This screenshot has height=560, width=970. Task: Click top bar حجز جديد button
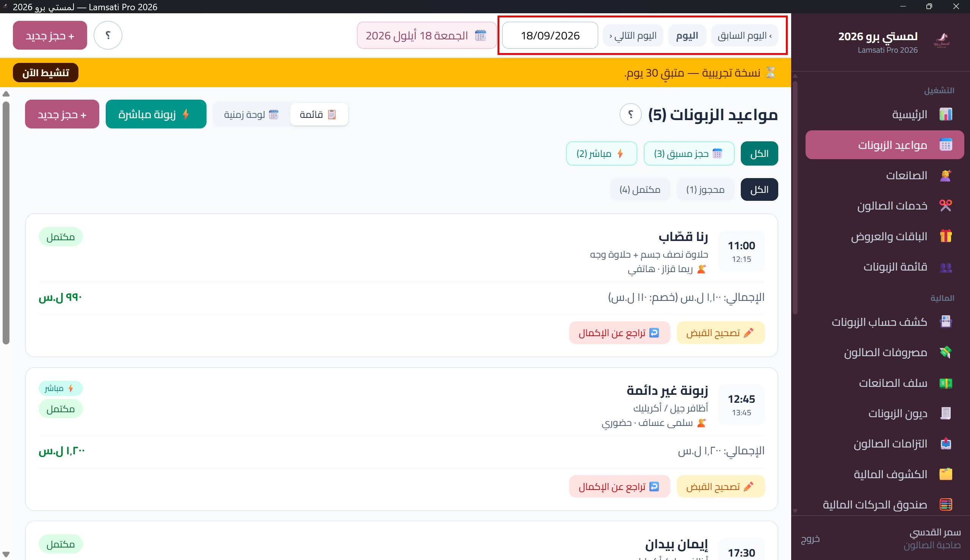click(50, 35)
